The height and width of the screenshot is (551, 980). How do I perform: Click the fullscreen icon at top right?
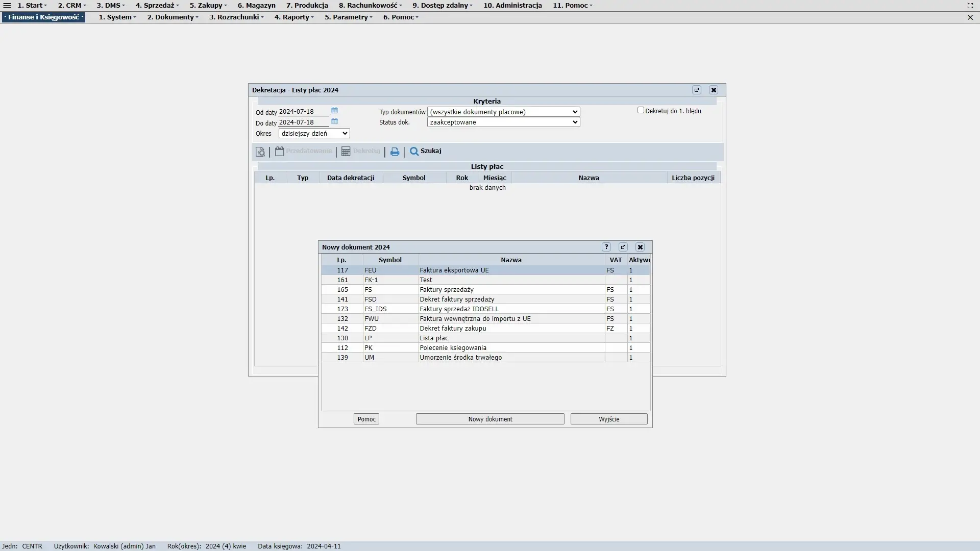pyautogui.click(x=970, y=6)
